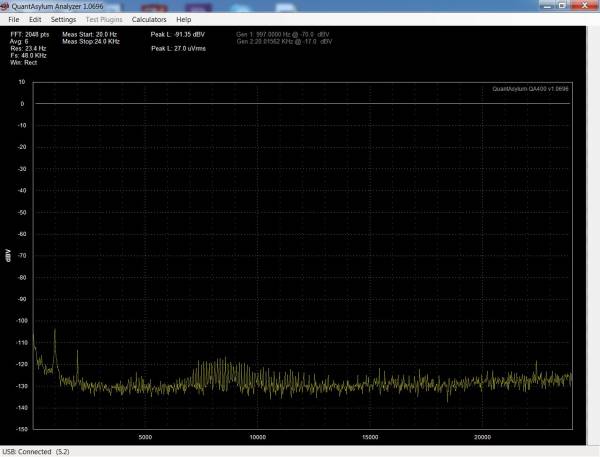Image resolution: width=600 pixels, height=457 pixels.
Task: Close the QuantAsylum Analyzer window
Action: pos(584,5)
